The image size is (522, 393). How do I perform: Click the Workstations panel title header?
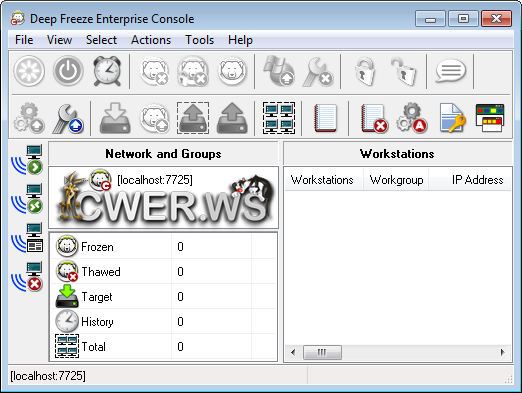point(397,154)
